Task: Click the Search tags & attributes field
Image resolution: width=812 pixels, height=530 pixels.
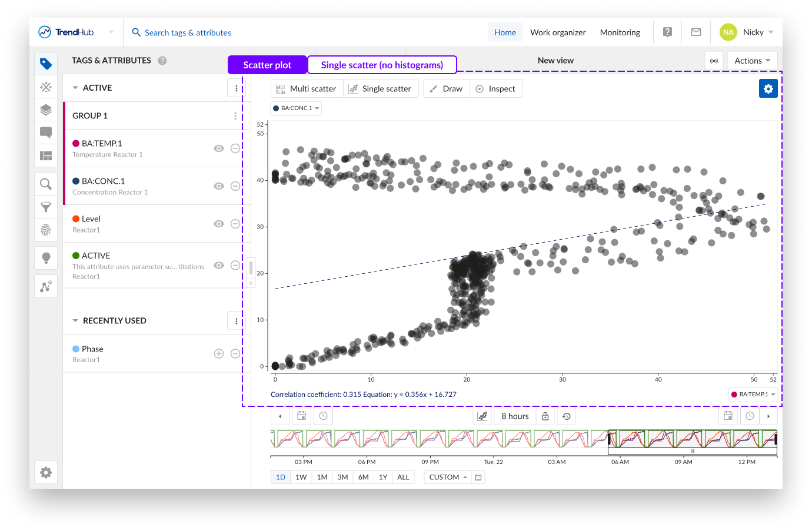Action: tap(188, 32)
